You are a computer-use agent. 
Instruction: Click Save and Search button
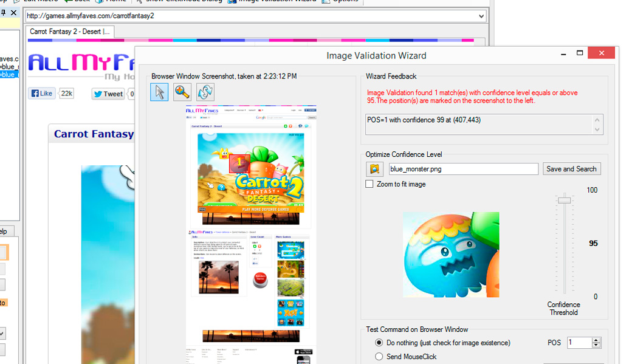click(572, 169)
